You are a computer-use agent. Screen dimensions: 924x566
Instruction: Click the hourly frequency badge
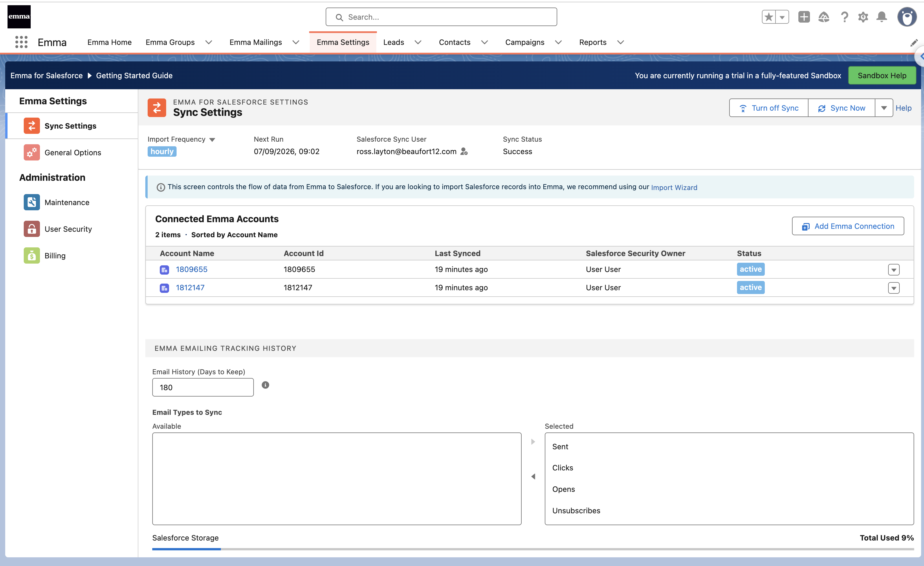click(x=162, y=151)
